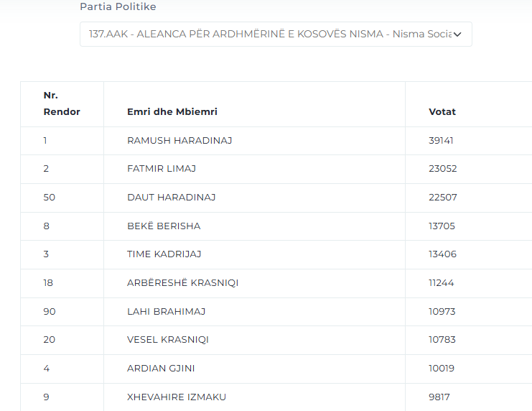The width and height of the screenshot is (532, 411).
Task: Select the BEKË BERISHA name cell
Action: pyautogui.click(x=164, y=226)
